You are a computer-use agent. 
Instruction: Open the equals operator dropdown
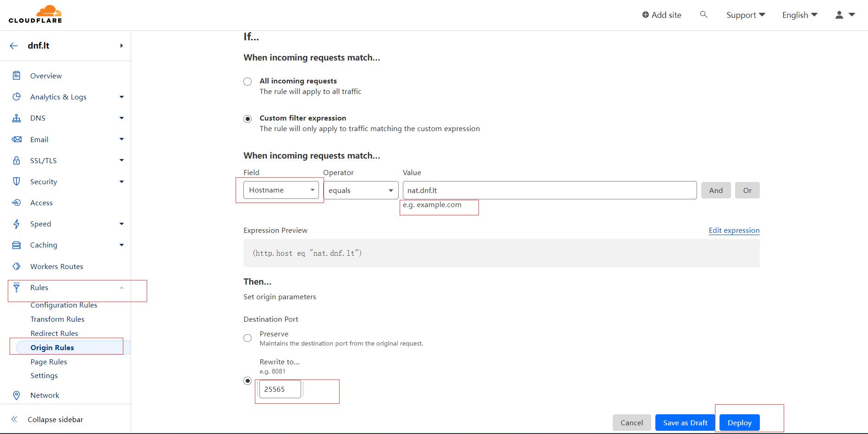361,190
